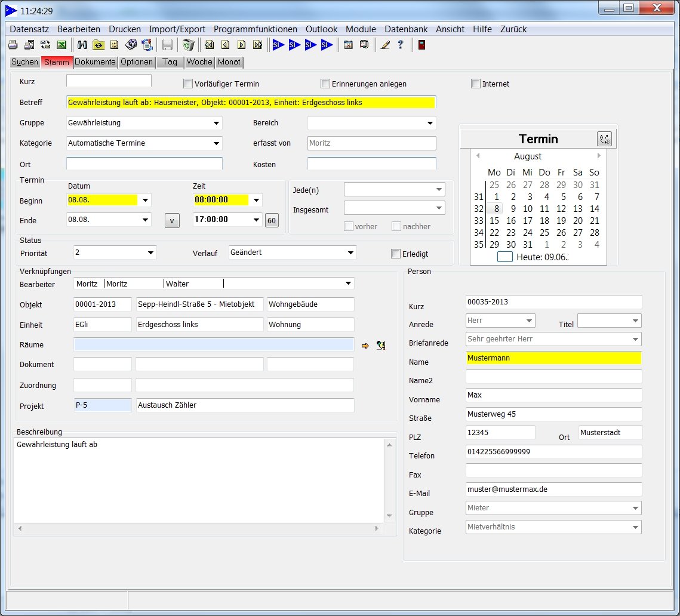Go to first record navigation icon

click(x=210, y=45)
